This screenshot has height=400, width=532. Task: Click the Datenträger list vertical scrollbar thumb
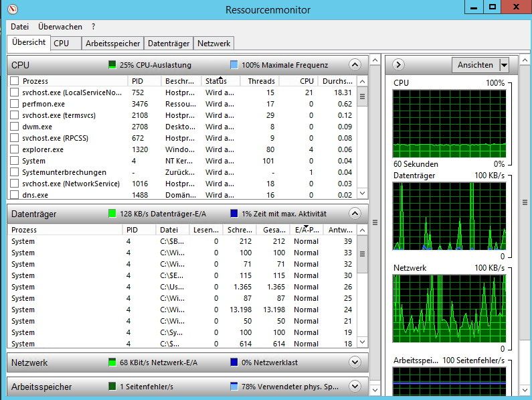[362, 253]
